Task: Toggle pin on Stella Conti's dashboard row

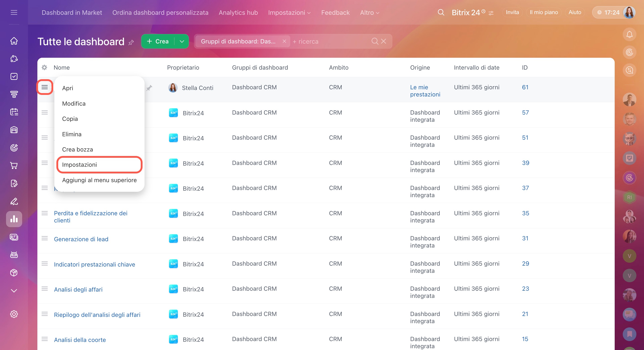Action: [x=149, y=88]
